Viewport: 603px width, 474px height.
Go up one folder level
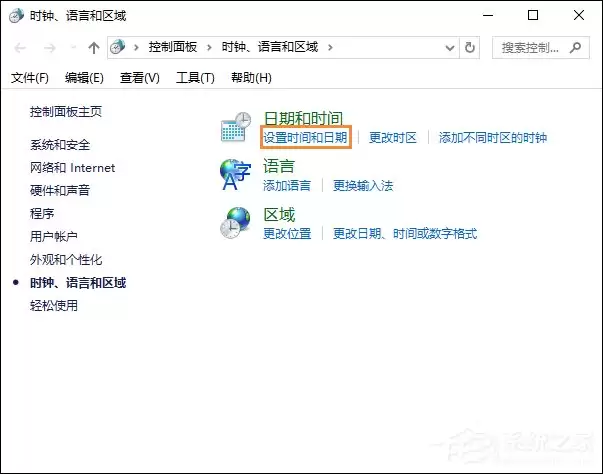pos(93,48)
